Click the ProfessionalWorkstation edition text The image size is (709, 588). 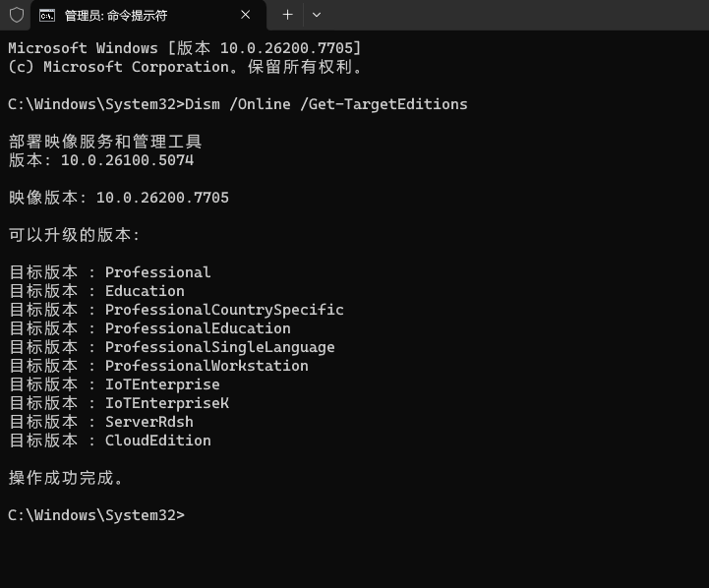(x=207, y=366)
